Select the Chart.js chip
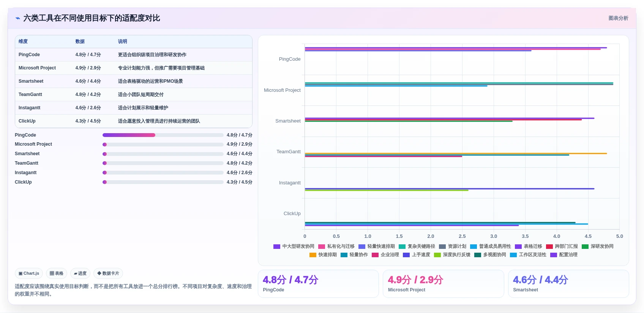The width and height of the screenshot is (644, 313). click(29, 273)
